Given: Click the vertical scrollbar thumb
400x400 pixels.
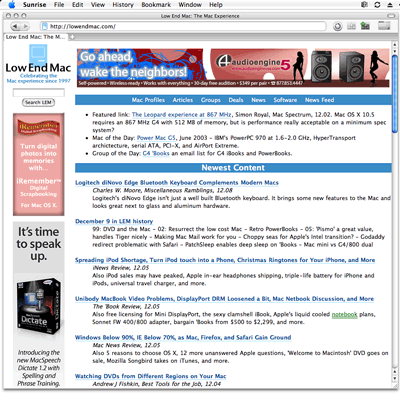Looking at the screenshot, I should (x=395, y=94).
